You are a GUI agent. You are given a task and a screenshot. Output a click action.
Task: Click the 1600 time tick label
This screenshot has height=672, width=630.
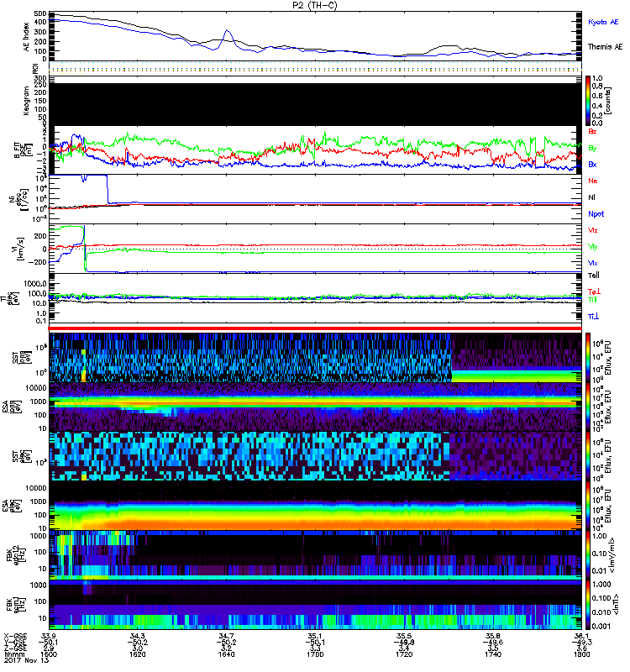click(x=49, y=654)
